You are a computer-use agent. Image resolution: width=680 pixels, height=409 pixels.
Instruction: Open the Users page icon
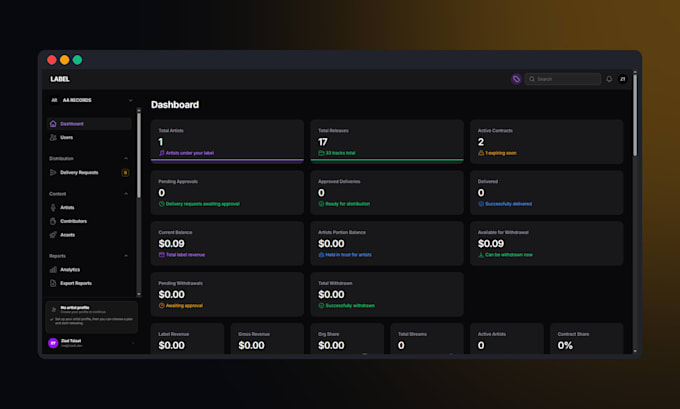point(53,137)
